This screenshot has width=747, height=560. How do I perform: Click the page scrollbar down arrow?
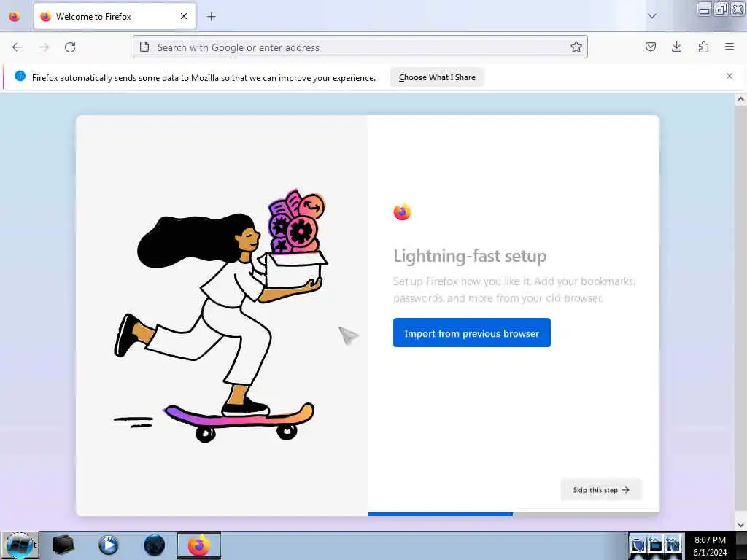click(740, 524)
